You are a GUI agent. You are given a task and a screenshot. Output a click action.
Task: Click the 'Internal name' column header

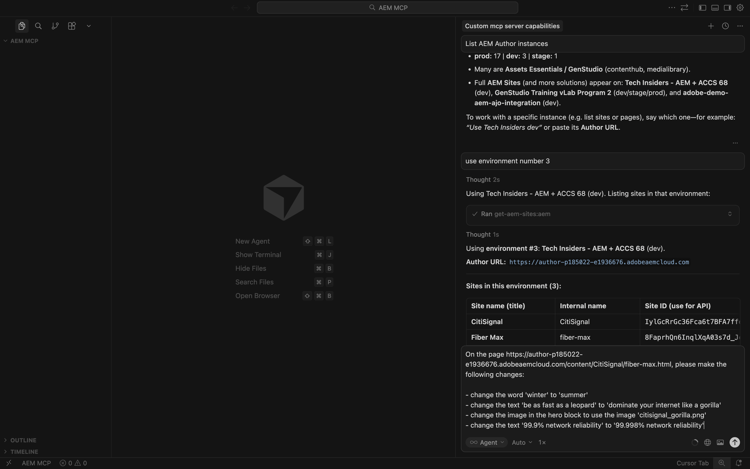[x=583, y=306]
